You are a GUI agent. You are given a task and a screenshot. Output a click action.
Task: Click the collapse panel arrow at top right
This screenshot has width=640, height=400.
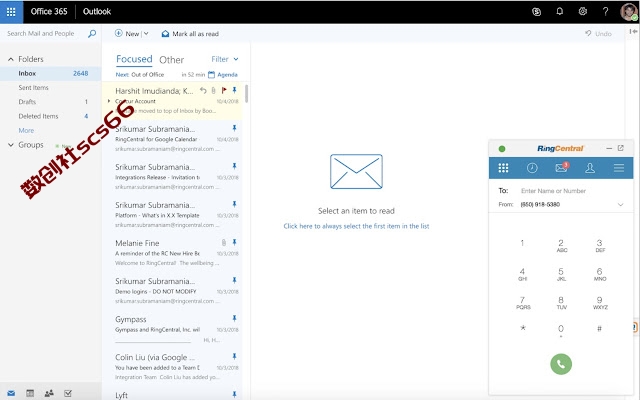(633, 31)
